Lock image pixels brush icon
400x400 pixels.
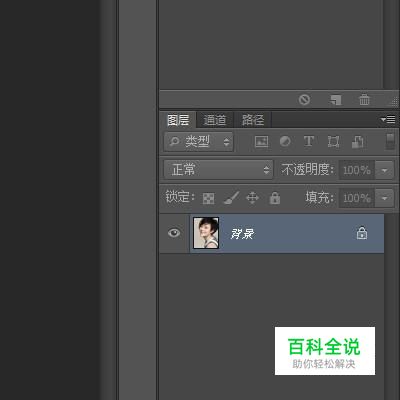231,198
